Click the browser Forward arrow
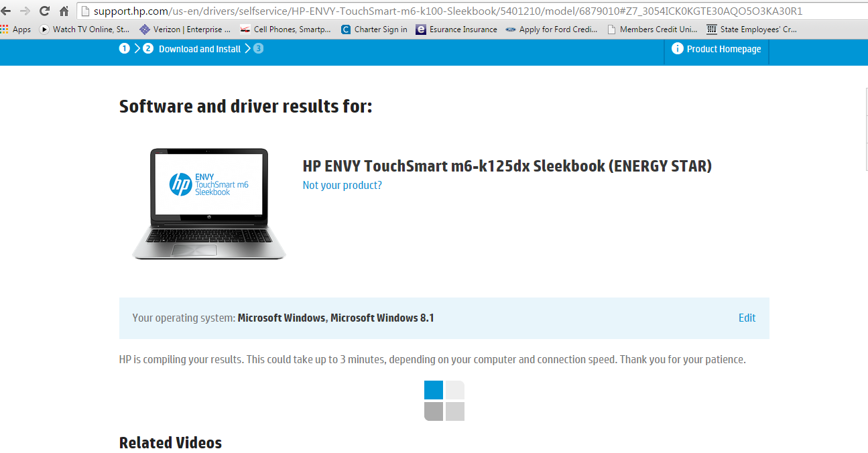 25,11
